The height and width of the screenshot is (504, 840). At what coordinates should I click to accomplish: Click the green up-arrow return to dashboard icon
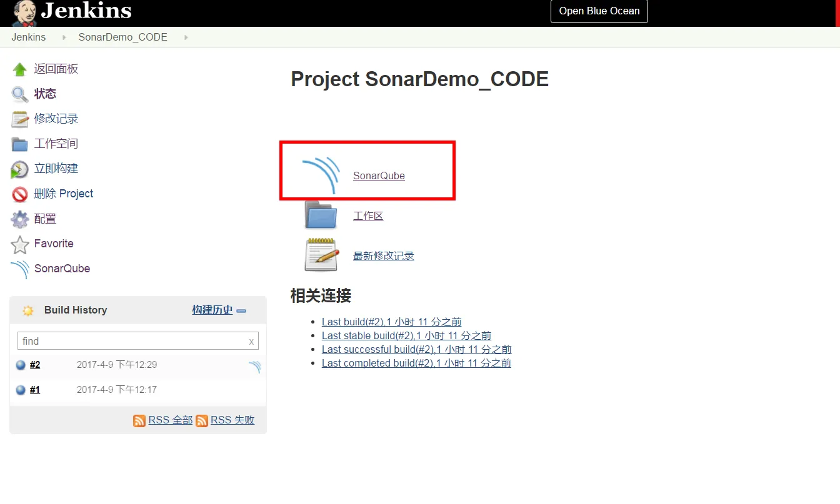pyautogui.click(x=19, y=69)
